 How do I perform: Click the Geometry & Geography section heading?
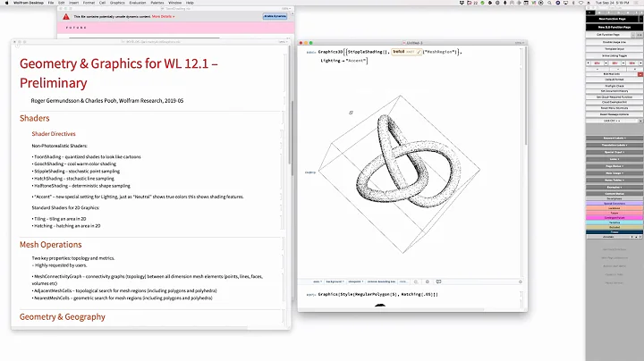(x=63, y=316)
